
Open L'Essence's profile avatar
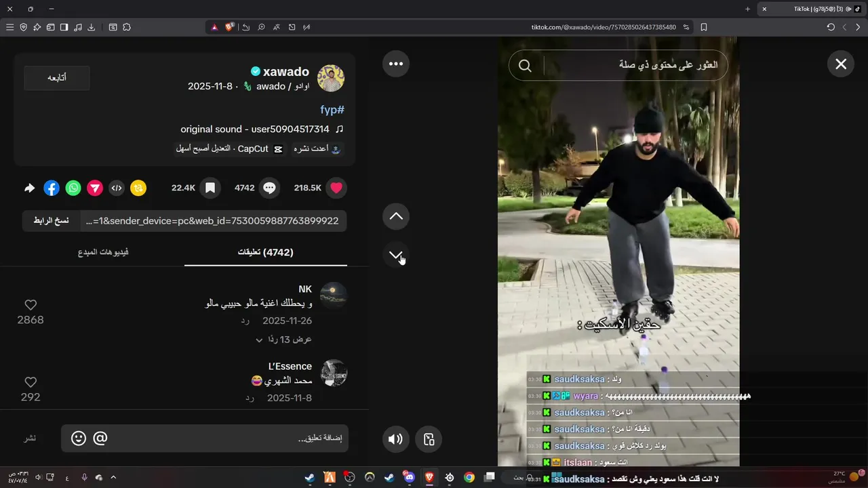click(x=334, y=373)
